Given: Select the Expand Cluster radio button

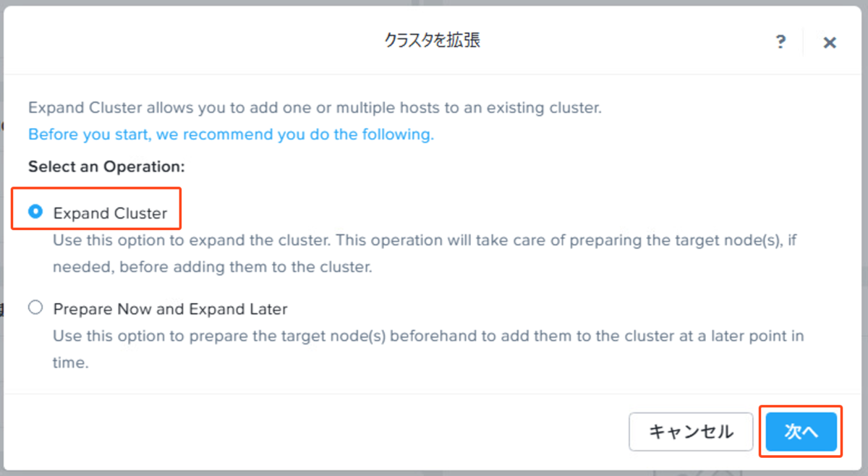Looking at the screenshot, I should click(35, 212).
